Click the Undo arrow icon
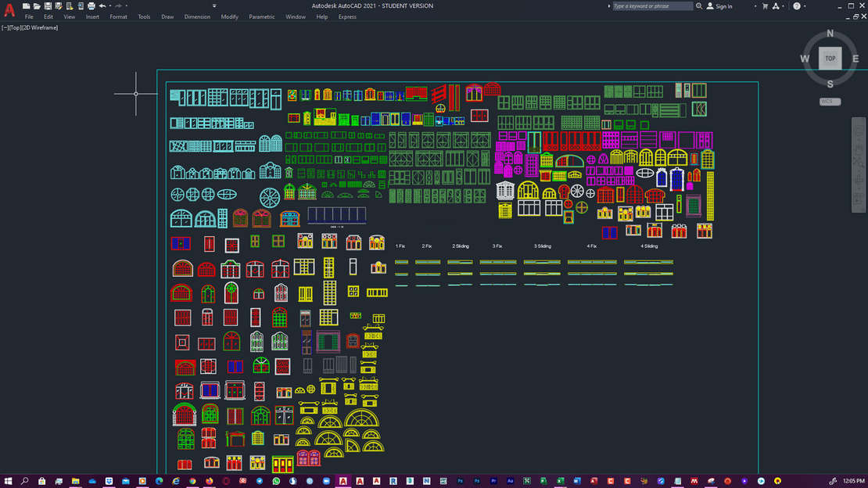868x488 pixels. 102,6
